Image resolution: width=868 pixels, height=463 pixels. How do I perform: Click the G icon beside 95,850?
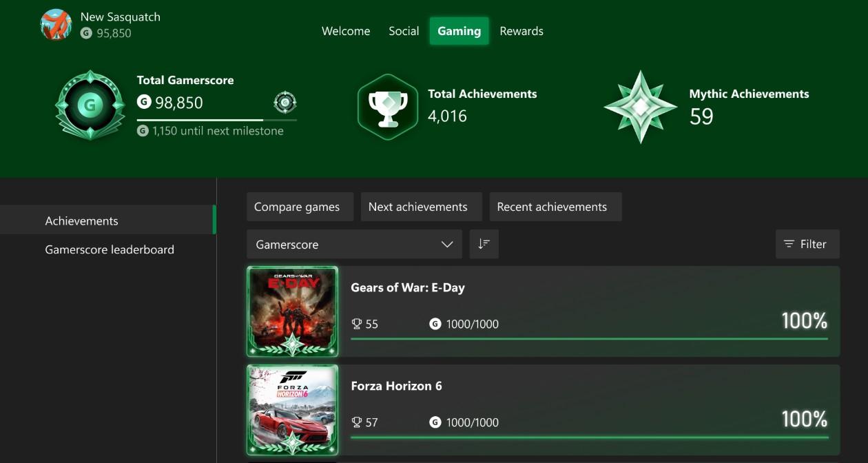pyautogui.click(x=86, y=32)
